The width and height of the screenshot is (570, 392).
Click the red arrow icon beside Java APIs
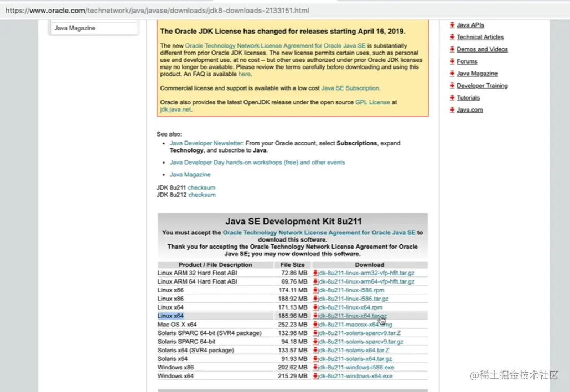[x=452, y=25]
